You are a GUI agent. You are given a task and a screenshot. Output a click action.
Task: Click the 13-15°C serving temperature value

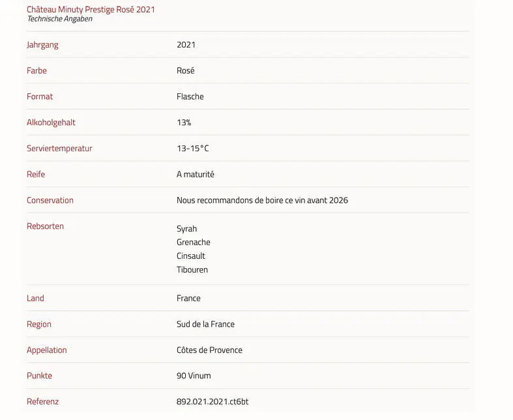click(192, 149)
